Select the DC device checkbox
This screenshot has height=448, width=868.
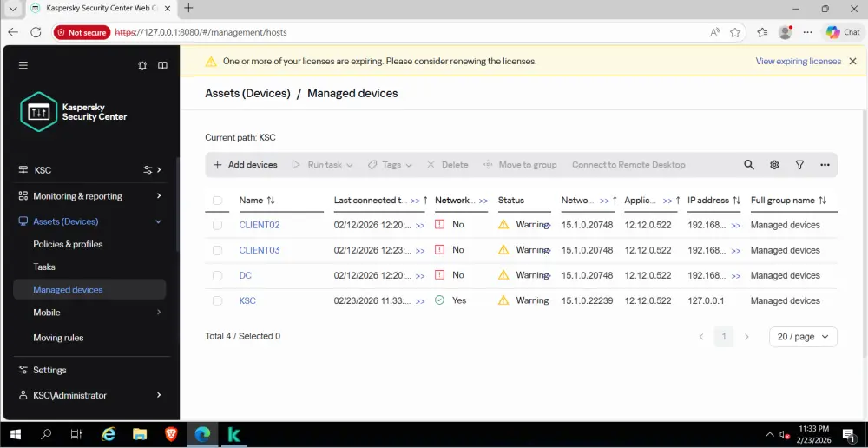click(x=218, y=275)
